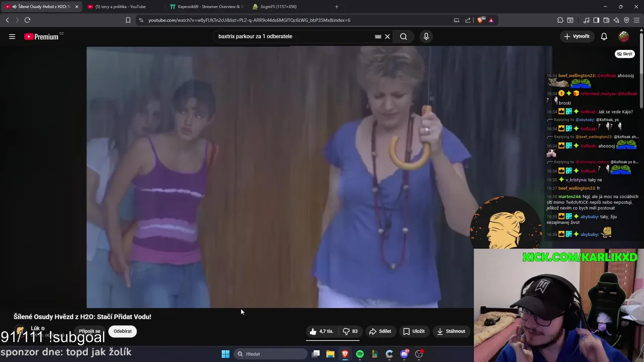Open media control music note icon
The height and width of the screenshot is (362, 644).
coord(586,20)
